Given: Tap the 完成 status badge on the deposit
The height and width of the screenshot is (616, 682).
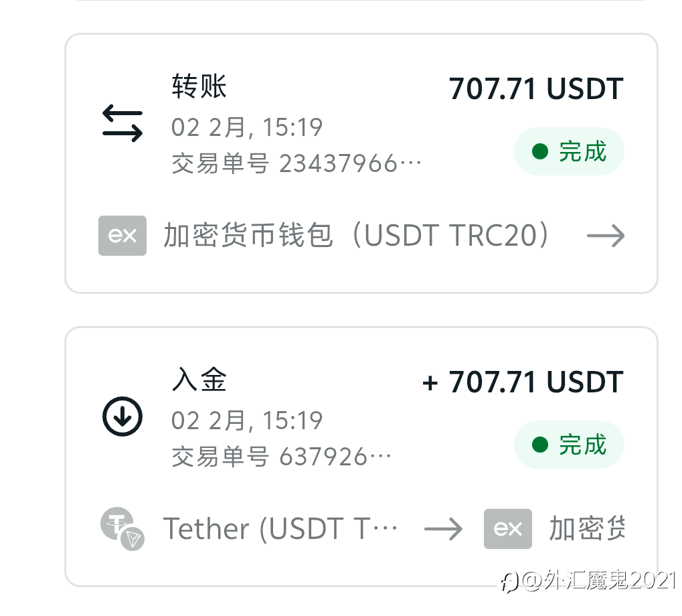Looking at the screenshot, I should (569, 445).
